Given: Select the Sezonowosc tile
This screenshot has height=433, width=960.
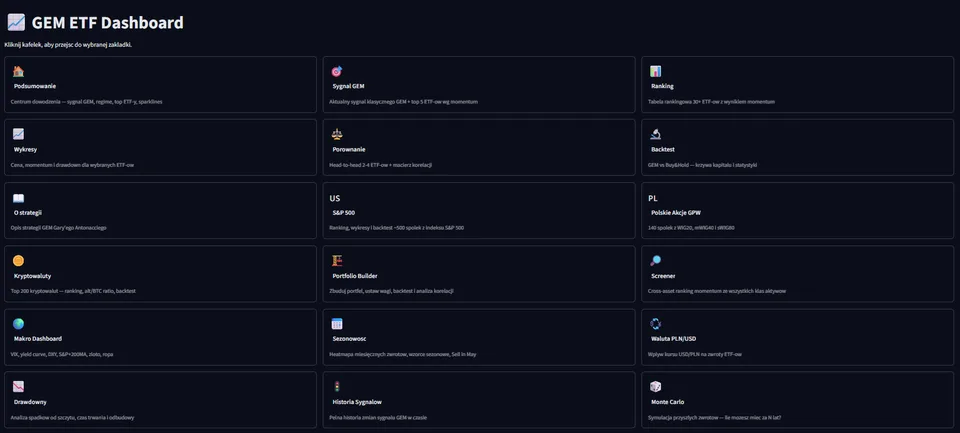Looking at the screenshot, I should (479, 337).
